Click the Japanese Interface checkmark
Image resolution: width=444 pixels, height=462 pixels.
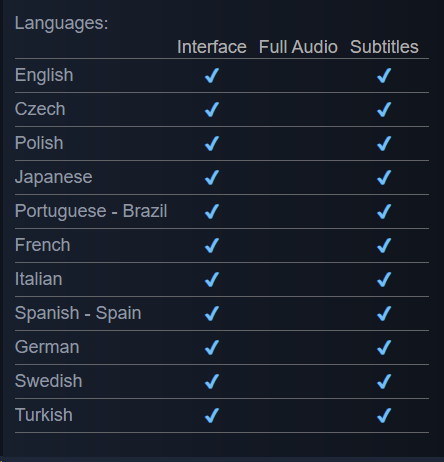coord(212,178)
